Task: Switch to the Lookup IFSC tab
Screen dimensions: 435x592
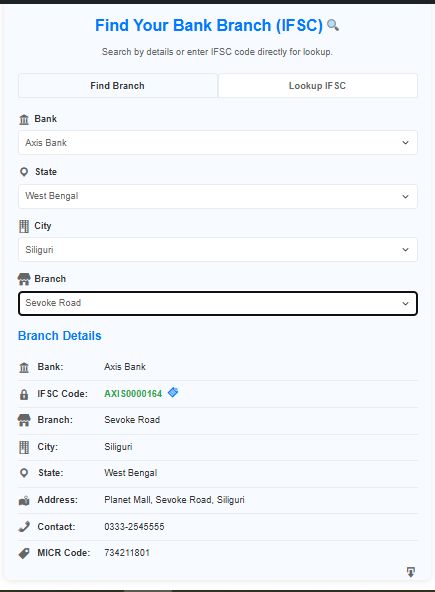Action: coord(318,86)
